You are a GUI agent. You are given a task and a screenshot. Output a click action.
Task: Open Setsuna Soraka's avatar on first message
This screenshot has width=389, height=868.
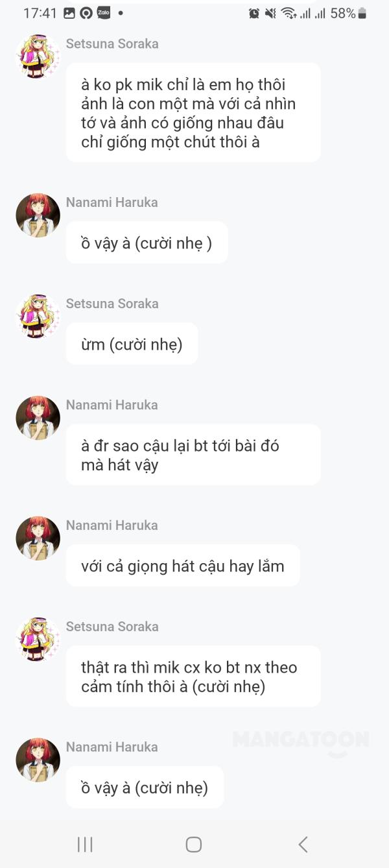[38, 56]
